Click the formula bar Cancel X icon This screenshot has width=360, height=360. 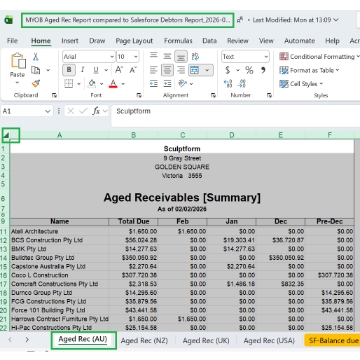[x=70, y=111]
